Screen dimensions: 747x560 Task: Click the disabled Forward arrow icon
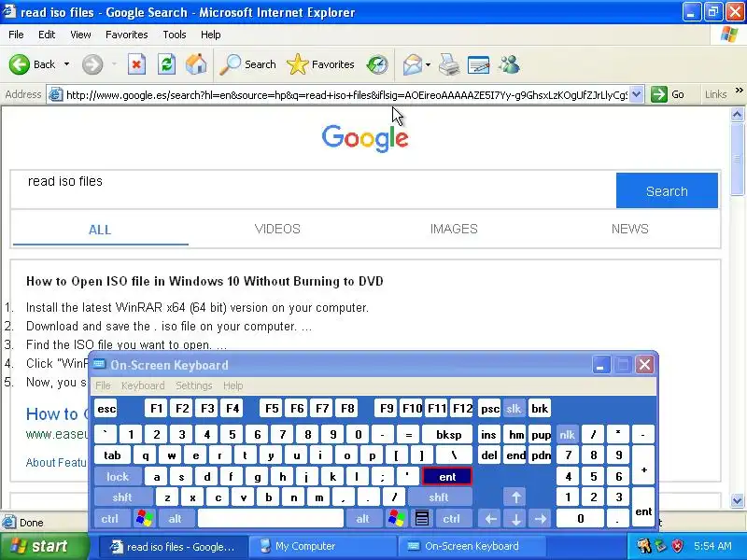tap(92, 64)
